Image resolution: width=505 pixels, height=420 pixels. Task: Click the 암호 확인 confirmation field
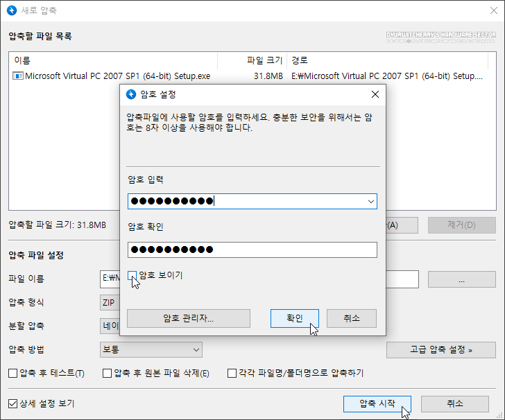tap(252, 250)
